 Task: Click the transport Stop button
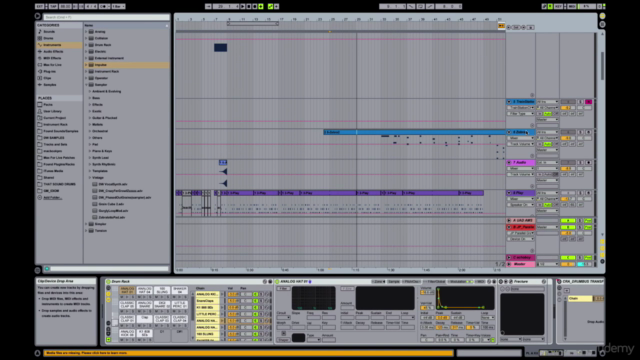tap(249, 7)
